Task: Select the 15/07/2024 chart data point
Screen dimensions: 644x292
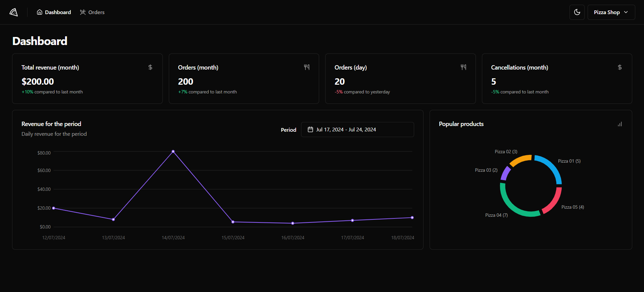Action: coord(233,222)
